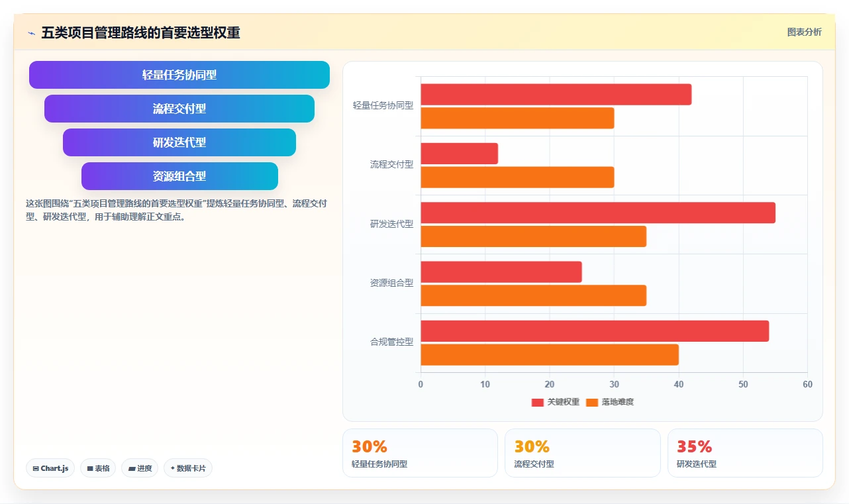Toggle the 关键权重 legend entry
This screenshot has height=504, width=849.
[556, 402]
